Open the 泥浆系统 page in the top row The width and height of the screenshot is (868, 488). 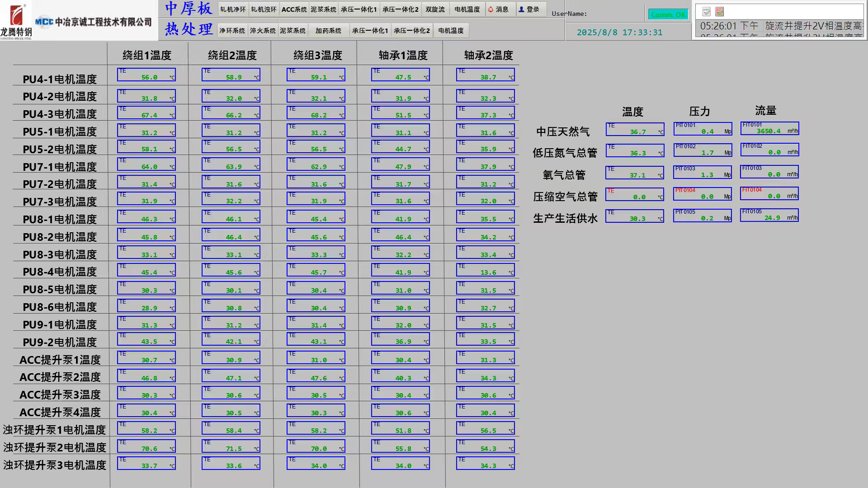(323, 9)
